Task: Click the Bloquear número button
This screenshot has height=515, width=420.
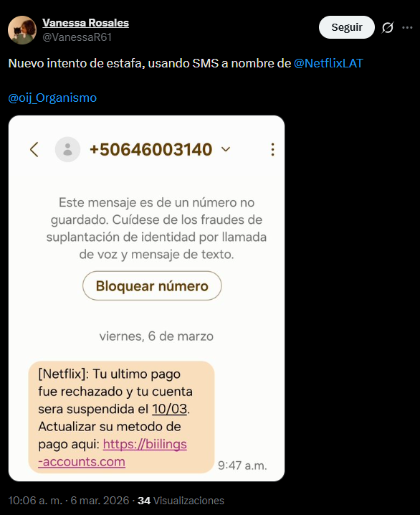Action: coord(152,285)
